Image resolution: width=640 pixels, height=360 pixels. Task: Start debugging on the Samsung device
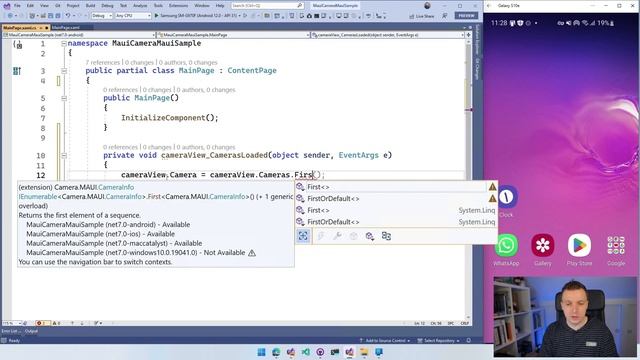point(197,16)
